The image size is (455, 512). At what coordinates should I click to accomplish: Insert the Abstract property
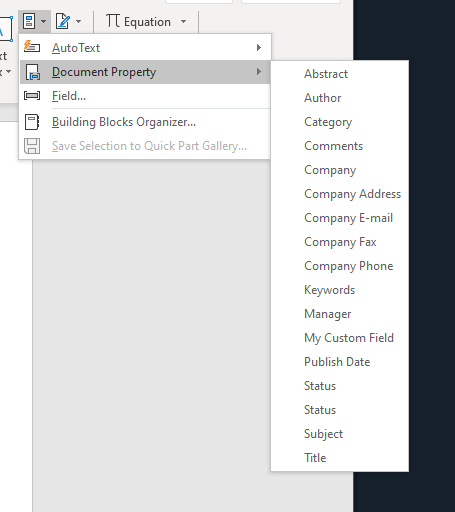pyautogui.click(x=340, y=74)
